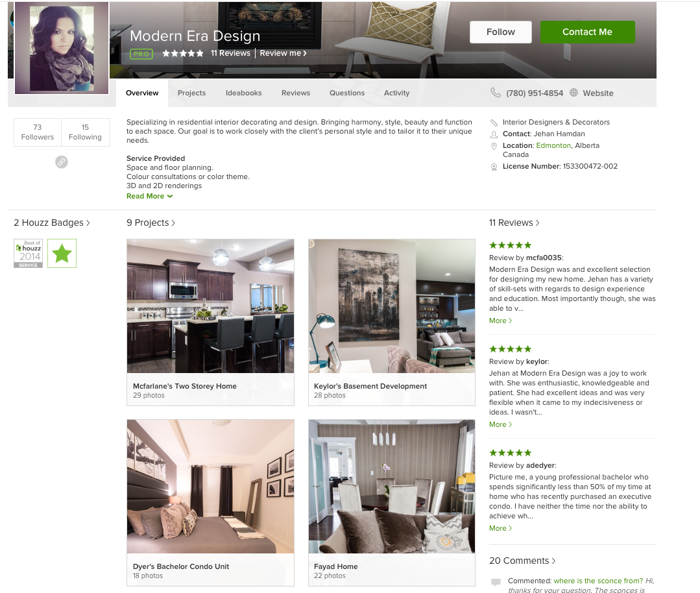The width and height of the screenshot is (700, 593).
Task: Click the green Contact Me button
Action: point(588,32)
